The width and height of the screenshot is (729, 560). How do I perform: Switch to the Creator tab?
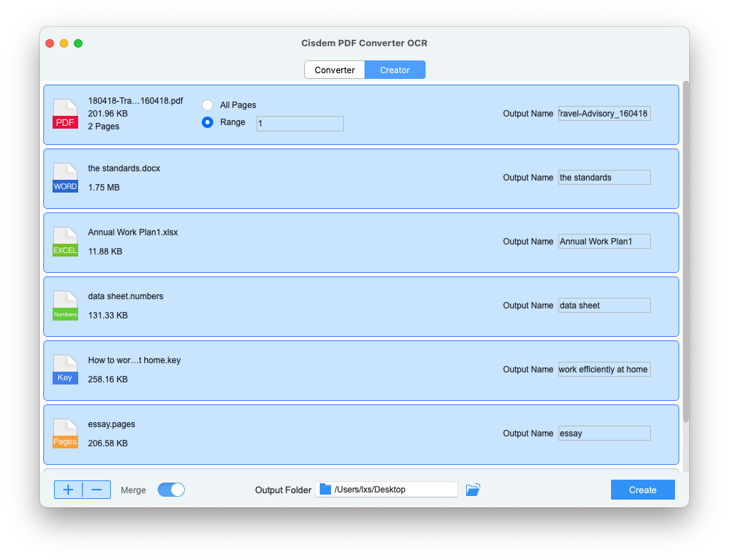click(x=395, y=70)
